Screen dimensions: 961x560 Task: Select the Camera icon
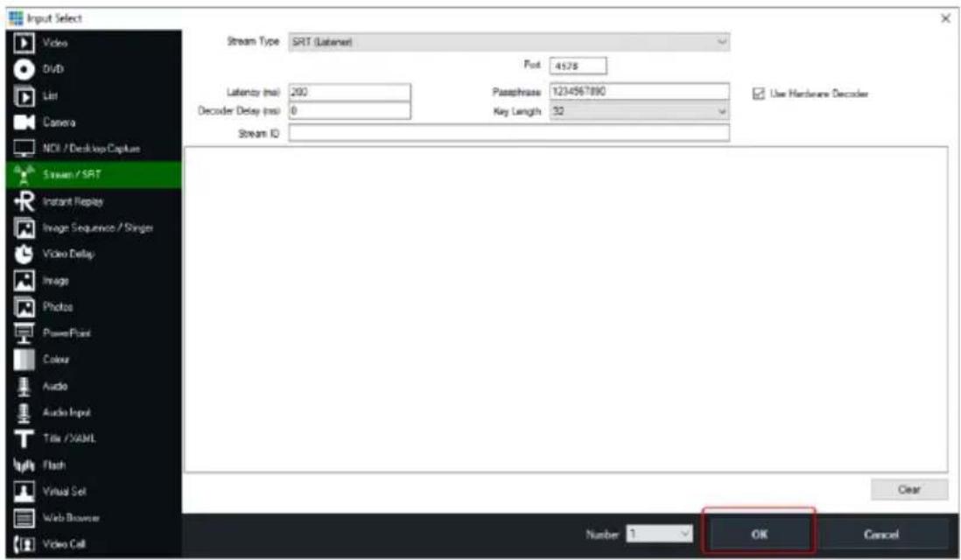click(x=24, y=122)
